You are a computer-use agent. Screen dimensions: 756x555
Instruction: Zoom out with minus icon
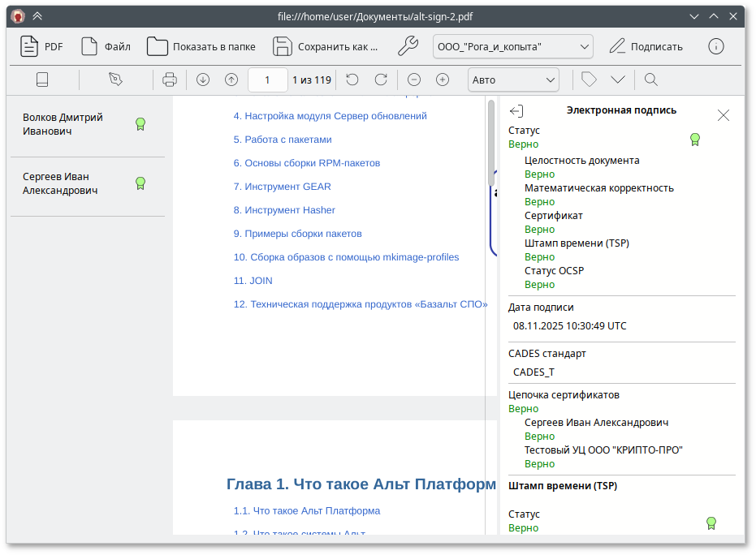[414, 80]
